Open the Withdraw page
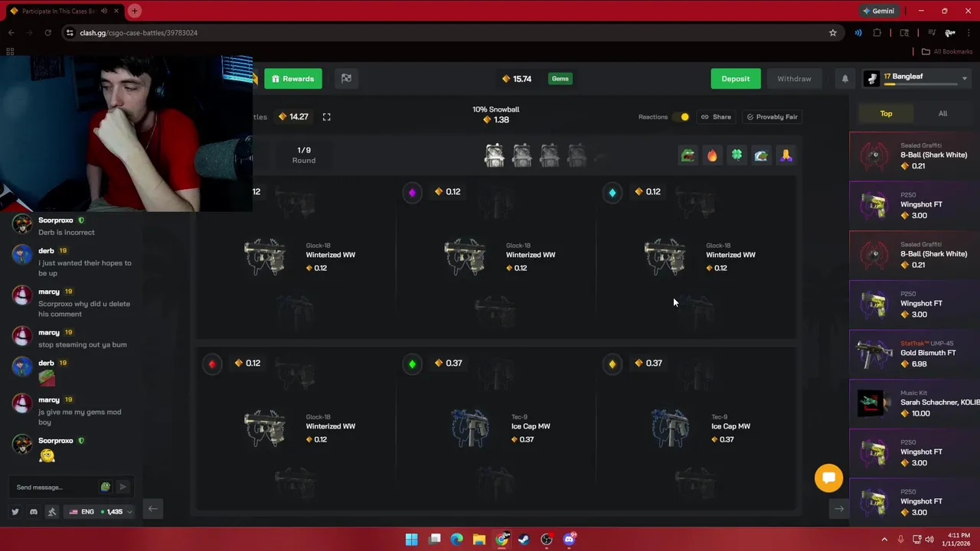980x551 pixels. 794,79
